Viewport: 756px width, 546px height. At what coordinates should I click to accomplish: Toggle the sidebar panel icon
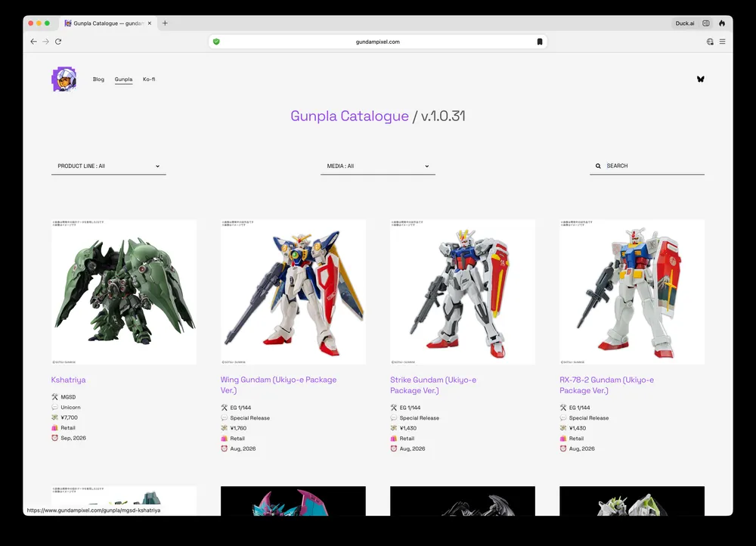point(706,23)
